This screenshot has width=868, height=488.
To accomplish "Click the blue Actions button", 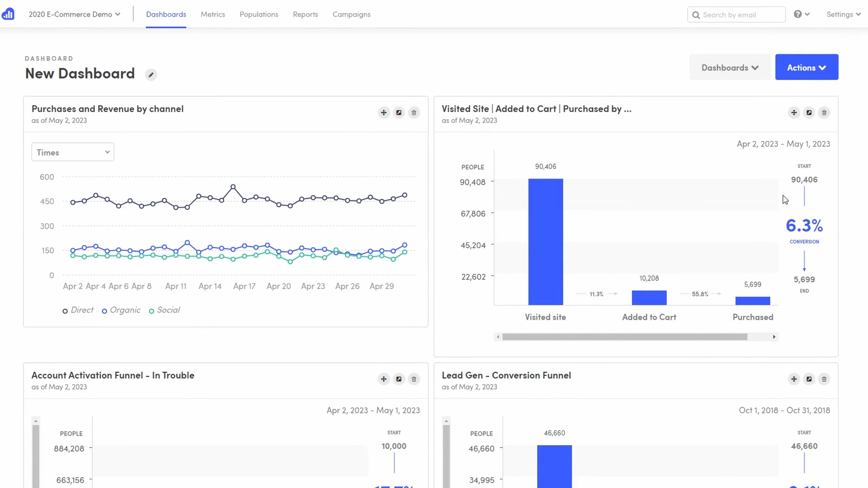I will (807, 67).
